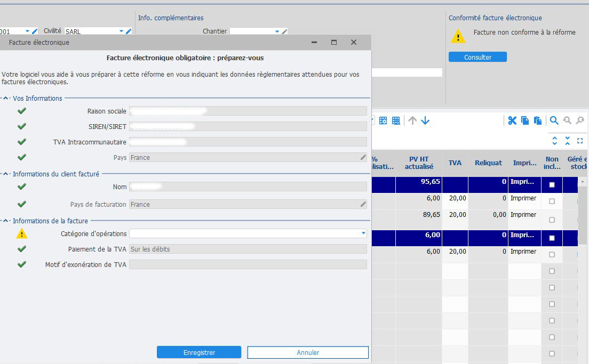
Task: Collapse the Vos Informations section
Action: 6,98
